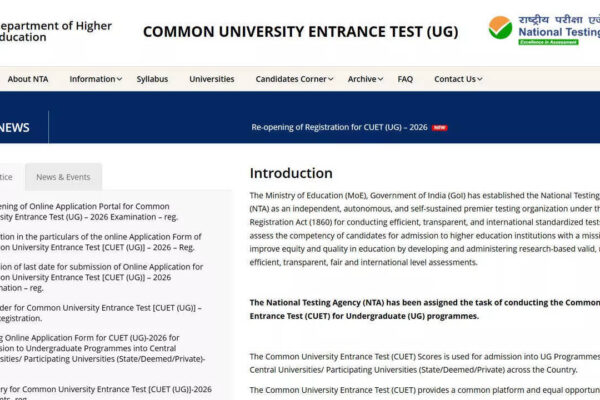Click the Introduction heading
This screenshot has width=600, height=400.
tap(291, 173)
